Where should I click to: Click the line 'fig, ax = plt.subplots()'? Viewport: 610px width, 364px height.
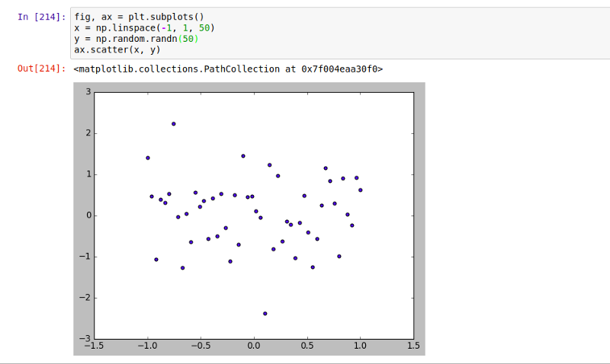click(x=140, y=17)
